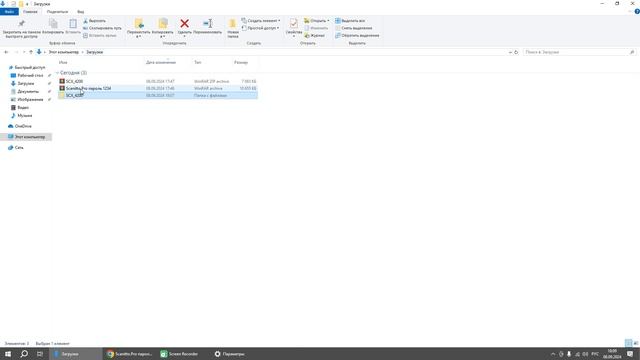The width and height of the screenshot is (640, 360).
Task: Select SCX_4200 WinRAR ZIP archive file
Action: coord(158,81)
